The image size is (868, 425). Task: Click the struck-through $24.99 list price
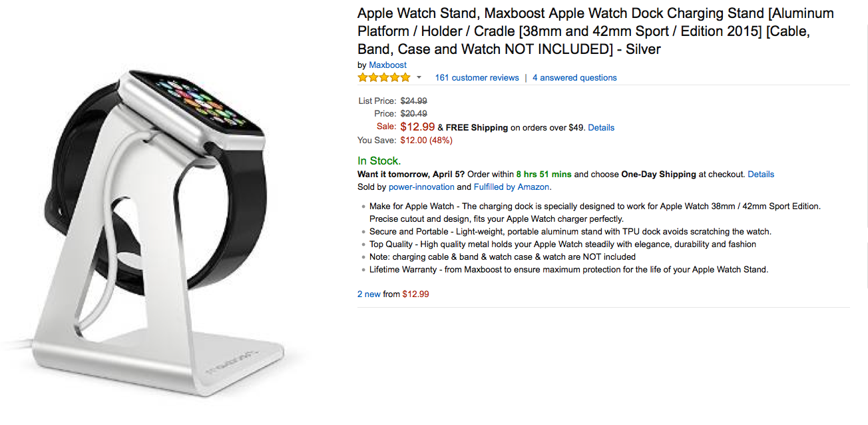tap(413, 101)
